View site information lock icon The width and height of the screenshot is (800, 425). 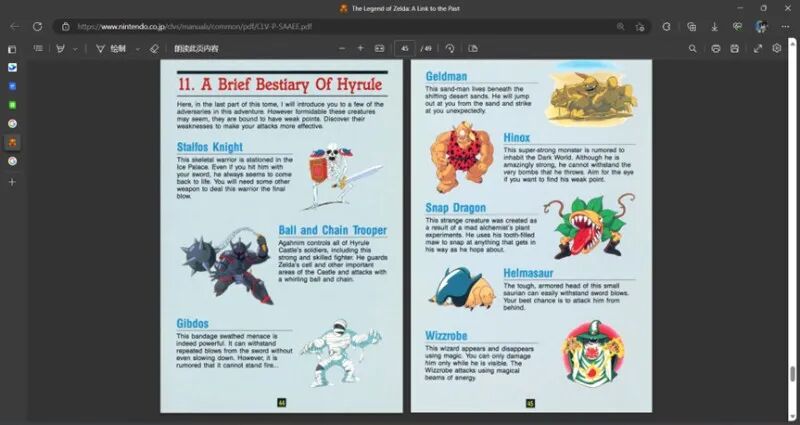pyautogui.click(x=65, y=27)
